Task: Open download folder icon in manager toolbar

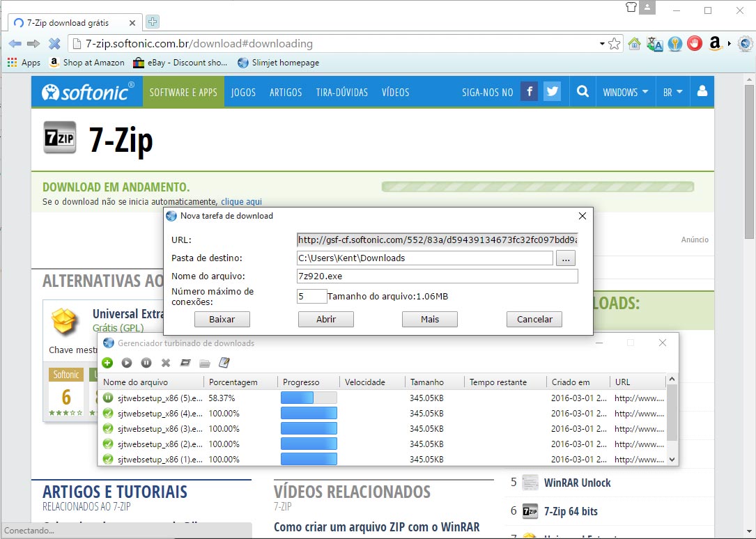Action: 205,364
